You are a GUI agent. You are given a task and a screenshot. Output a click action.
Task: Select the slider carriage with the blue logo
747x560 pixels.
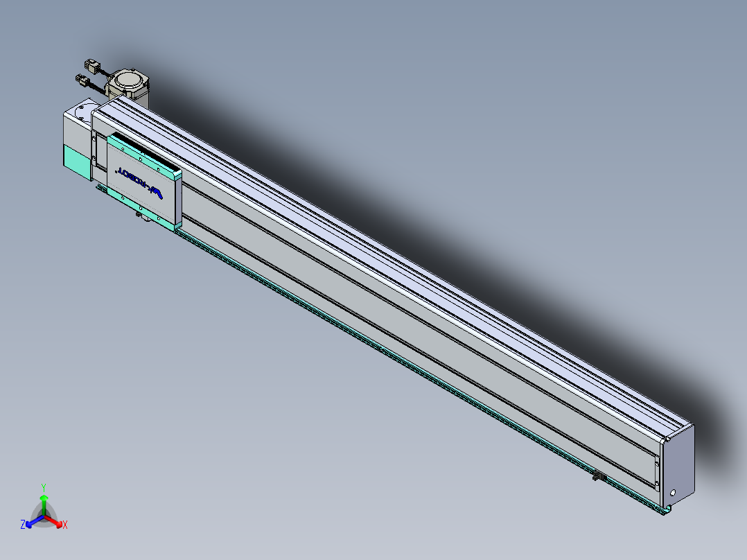(144, 182)
